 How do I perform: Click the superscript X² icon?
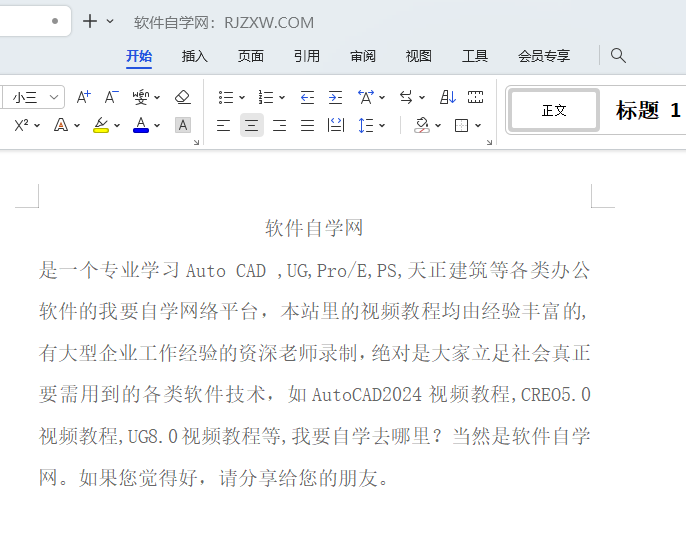[21, 126]
